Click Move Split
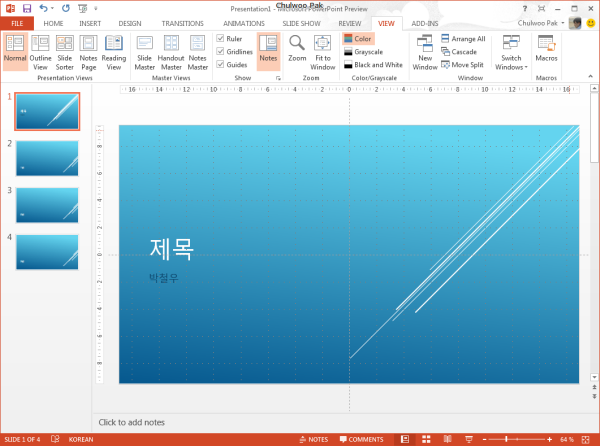Image resolution: width=600 pixels, height=446 pixels. (462, 65)
